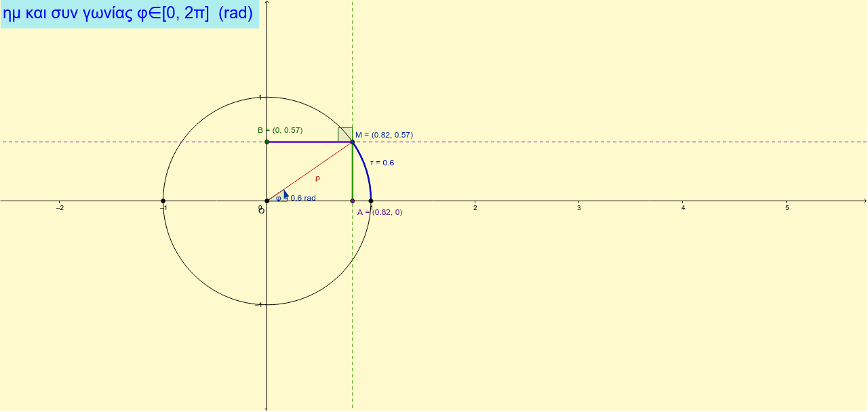Click point M on the unit circle
Image resolution: width=868 pixels, height=412 pixels.
[x=353, y=142]
